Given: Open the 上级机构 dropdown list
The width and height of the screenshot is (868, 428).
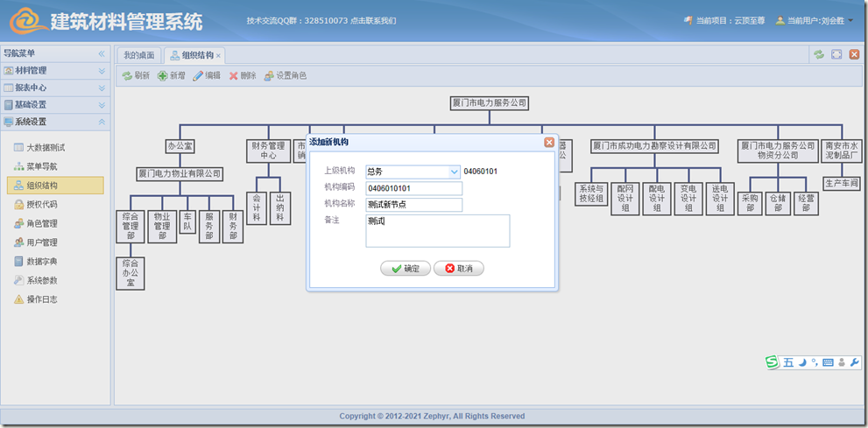Looking at the screenshot, I should 454,172.
